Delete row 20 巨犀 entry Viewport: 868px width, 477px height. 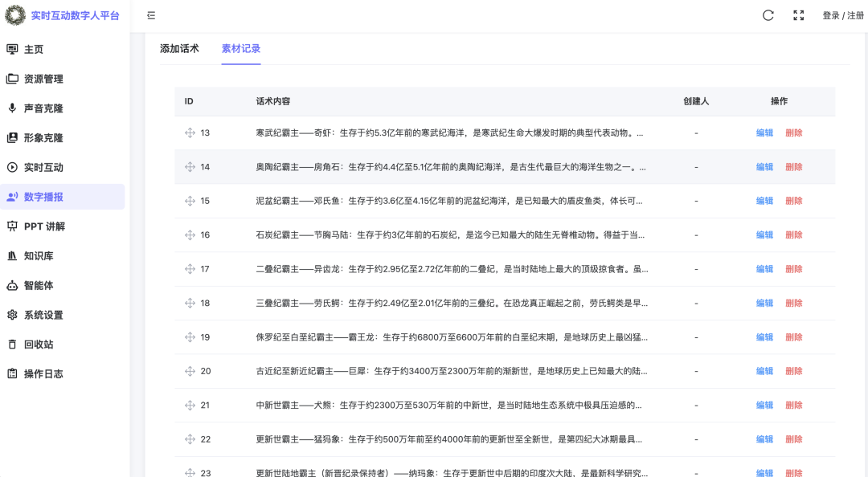[x=794, y=371]
